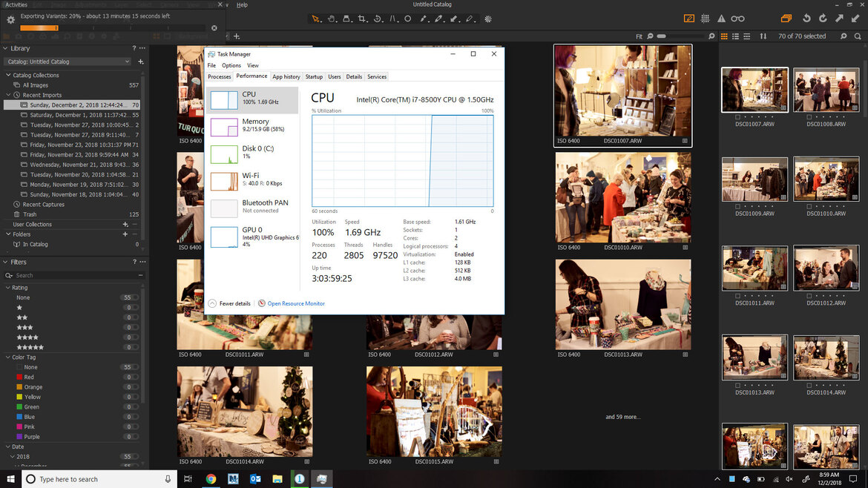Click the Redo arrow in the toolbar
868x488 pixels.
(823, 19)
